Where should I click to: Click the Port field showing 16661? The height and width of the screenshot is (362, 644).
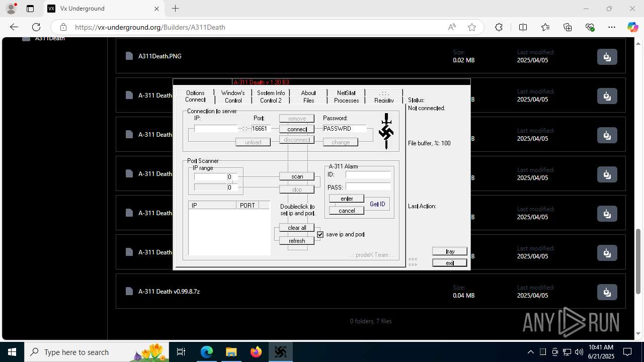261,129
